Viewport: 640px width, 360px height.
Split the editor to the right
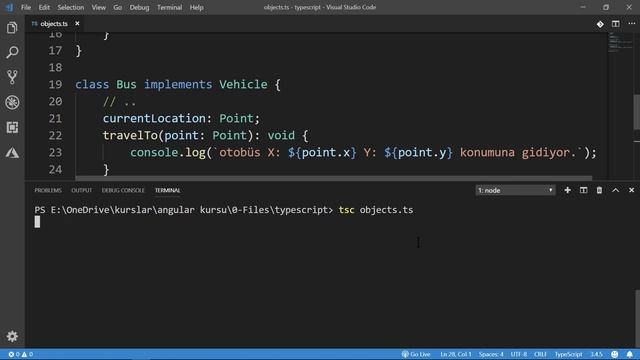(616, 24)
